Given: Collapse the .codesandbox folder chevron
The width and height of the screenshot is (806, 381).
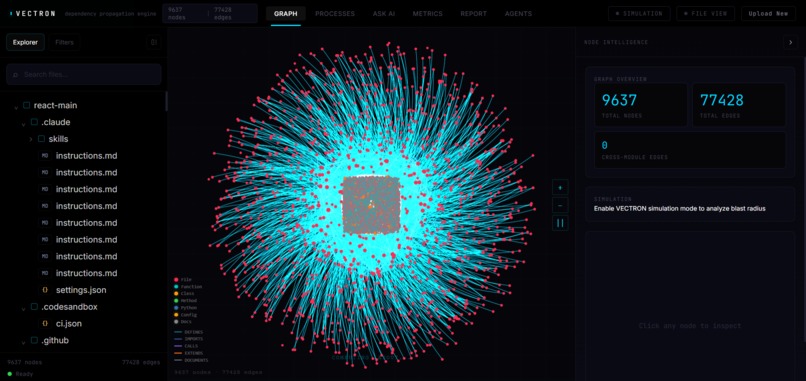Looking at the screenshot, I should coord(24,308).
